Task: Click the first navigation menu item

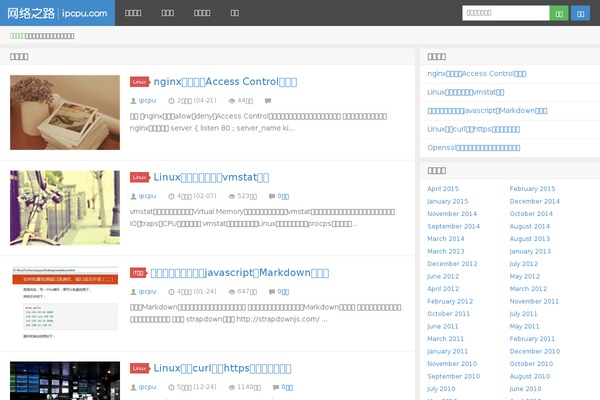Action: tap(133, 13)
